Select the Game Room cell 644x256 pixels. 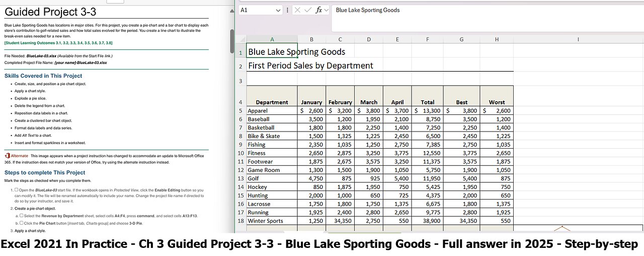(x=272, y=170)
